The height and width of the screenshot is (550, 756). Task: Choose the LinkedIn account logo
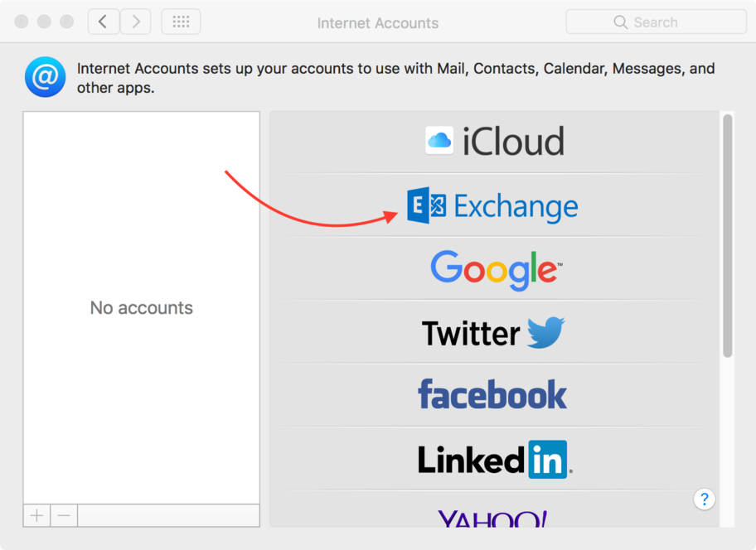494,460
